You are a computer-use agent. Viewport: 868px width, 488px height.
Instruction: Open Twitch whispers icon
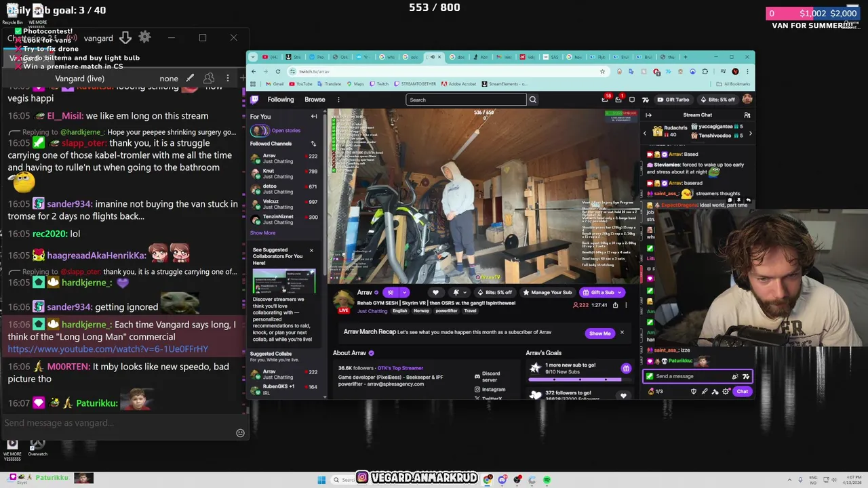(632, 100)
